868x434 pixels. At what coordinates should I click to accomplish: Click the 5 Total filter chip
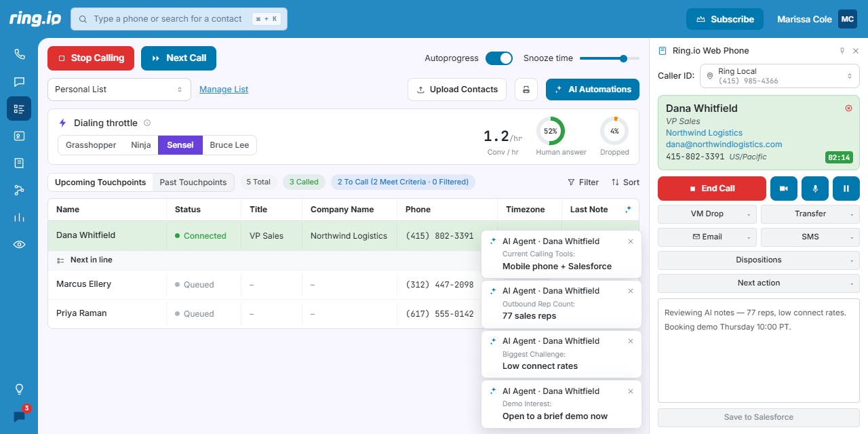(x=258, y=182)
